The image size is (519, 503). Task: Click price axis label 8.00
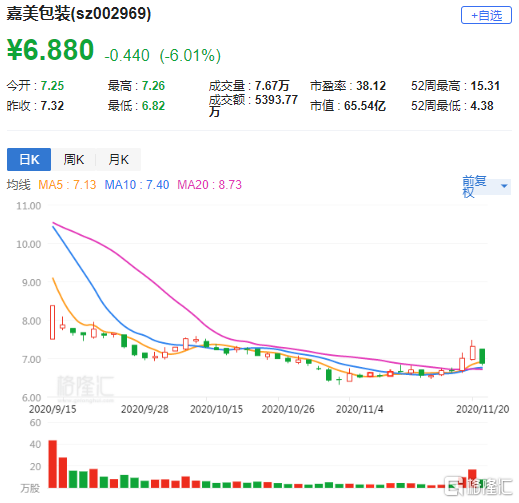coord(31,321)
